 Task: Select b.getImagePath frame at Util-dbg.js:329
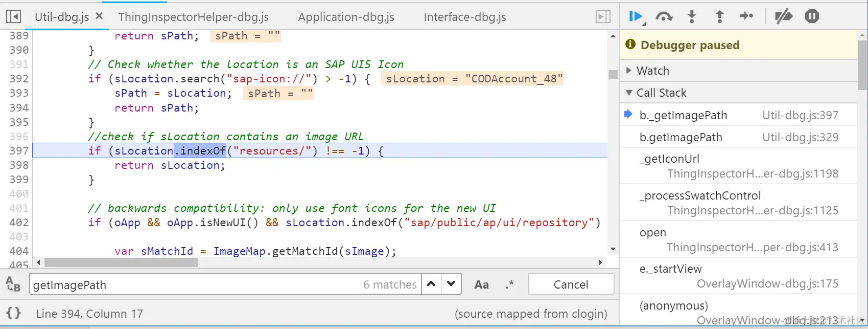738,137
